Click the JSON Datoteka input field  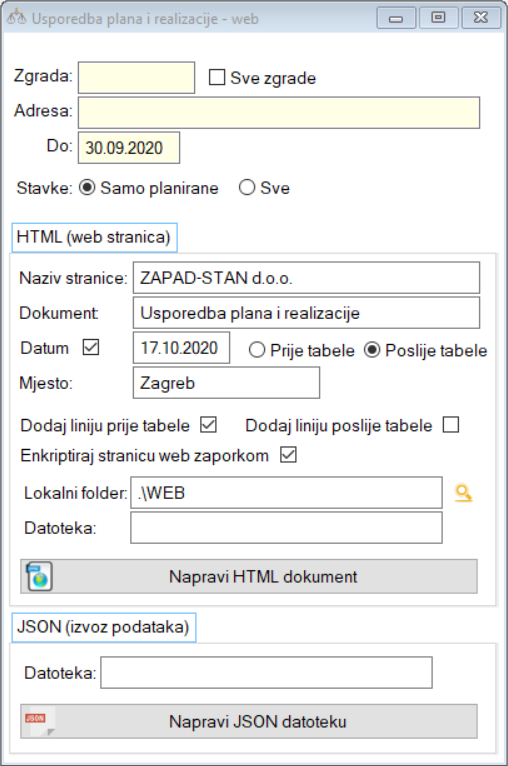[x=266, y=673]
